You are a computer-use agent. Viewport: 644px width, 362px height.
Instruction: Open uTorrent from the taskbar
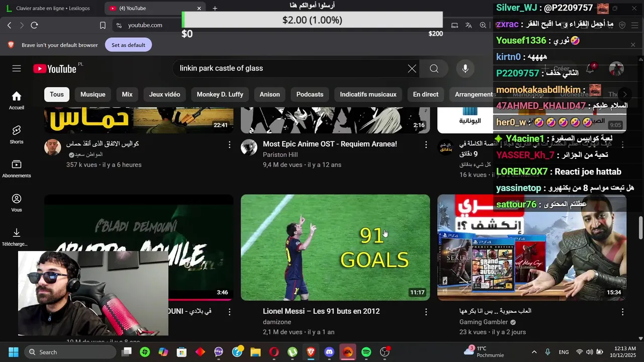292,352
